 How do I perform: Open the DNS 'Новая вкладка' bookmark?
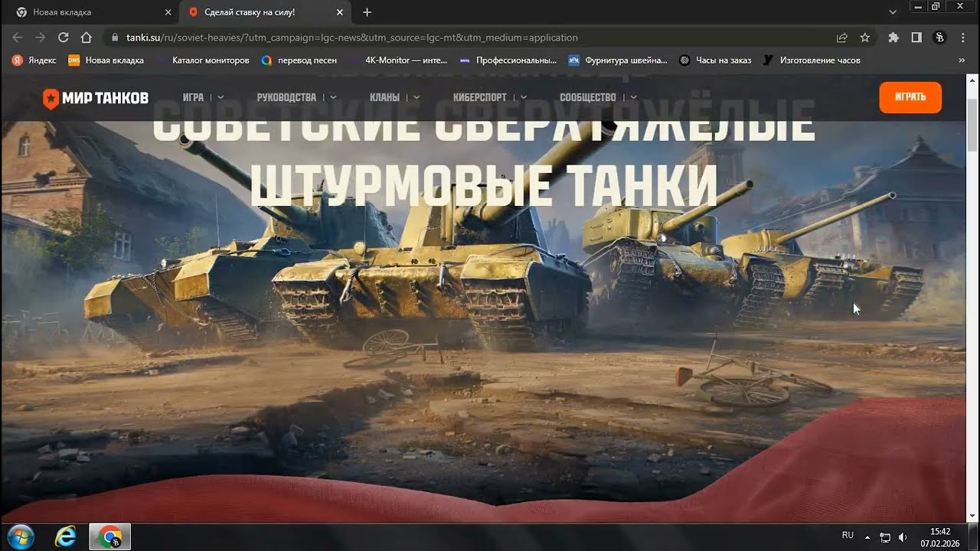click(106, 60)
